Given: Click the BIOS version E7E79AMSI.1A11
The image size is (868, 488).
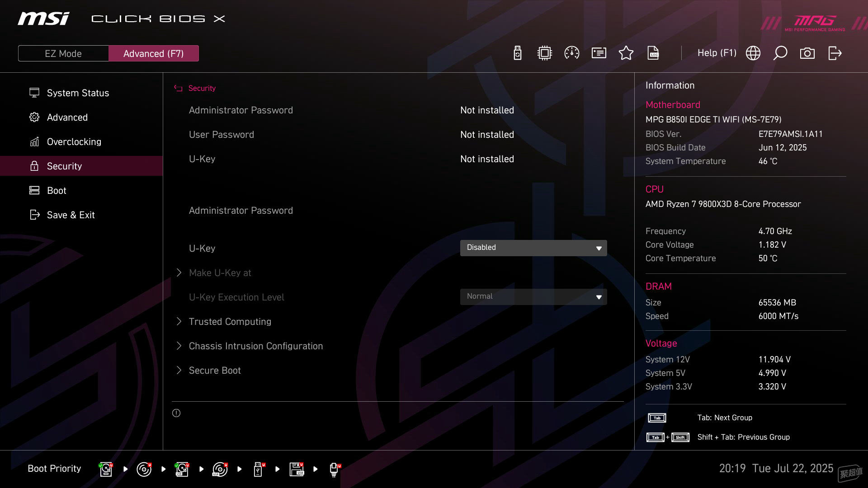Looking at the screenshot, I should tap(790, 134).
